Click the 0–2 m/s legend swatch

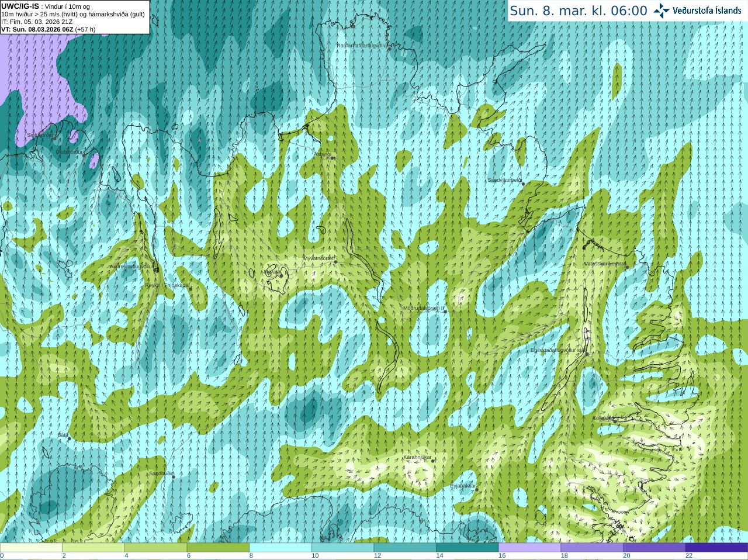click(x=31, y=548)
